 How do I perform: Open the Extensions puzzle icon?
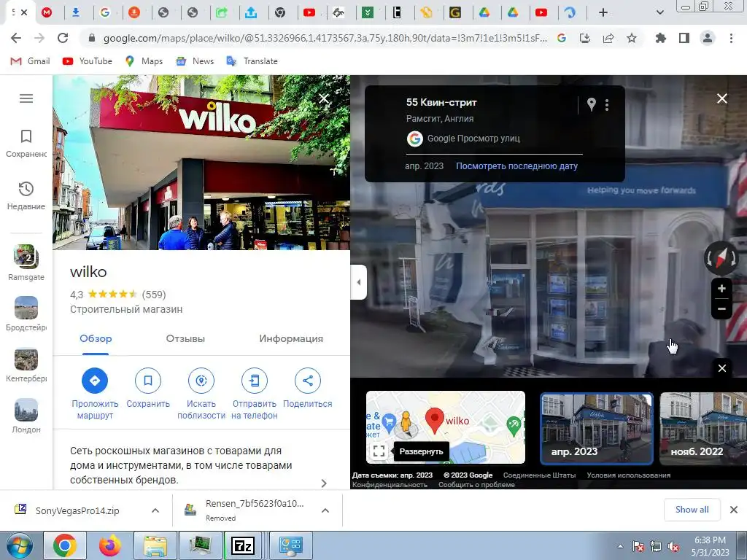coord(661,38)
